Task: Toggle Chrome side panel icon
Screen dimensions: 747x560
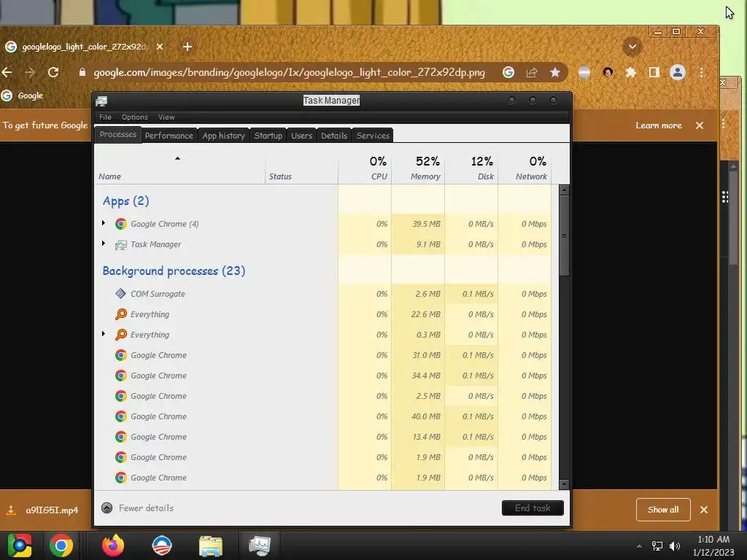Action: [x=654, y=72]
